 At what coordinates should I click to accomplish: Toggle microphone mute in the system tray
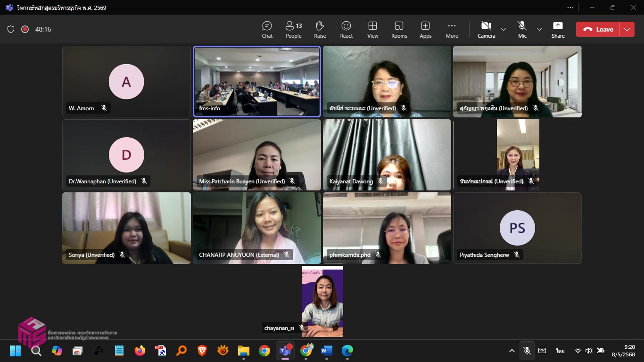click(x=527, y=351)
